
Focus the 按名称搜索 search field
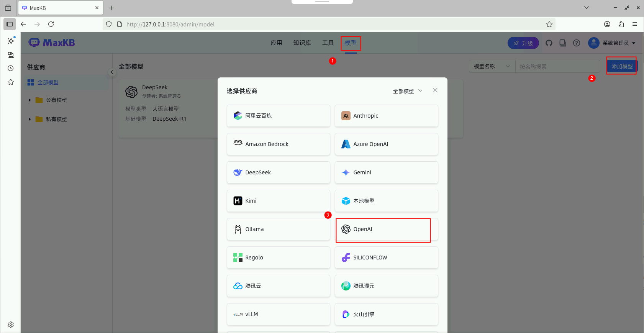(x=558, y=66)
